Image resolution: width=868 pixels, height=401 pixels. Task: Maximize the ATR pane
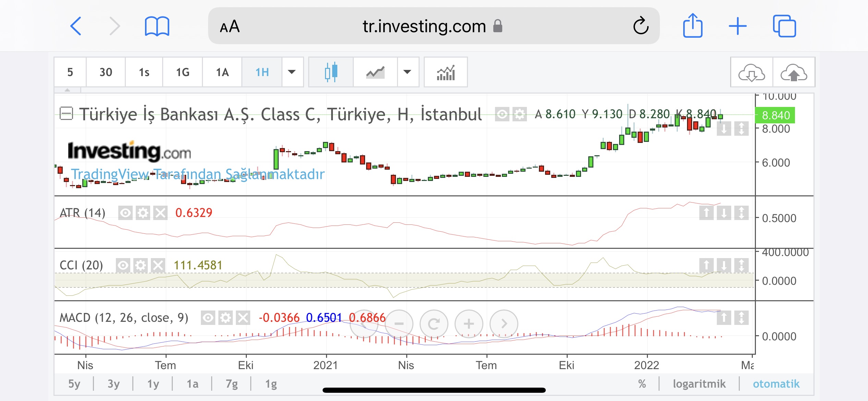point(742,213)
